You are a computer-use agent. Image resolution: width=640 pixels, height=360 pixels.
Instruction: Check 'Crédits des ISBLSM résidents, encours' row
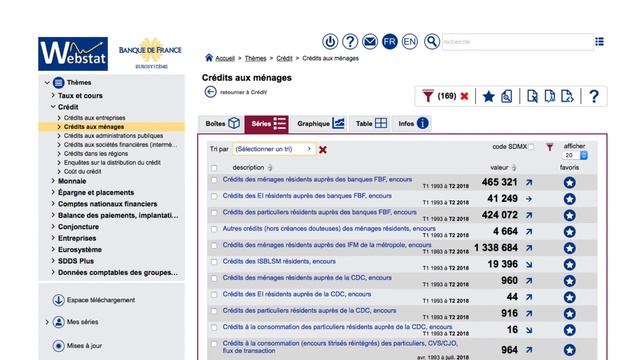[214, 262]
